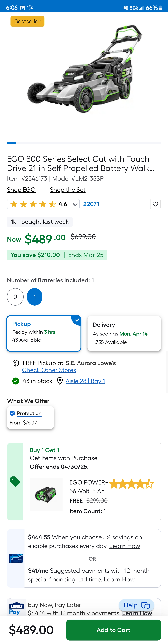Tap the green price tag offer icon
Image resolution: width=168 pixels, height=644 pixels.
[x=15, y=481]
